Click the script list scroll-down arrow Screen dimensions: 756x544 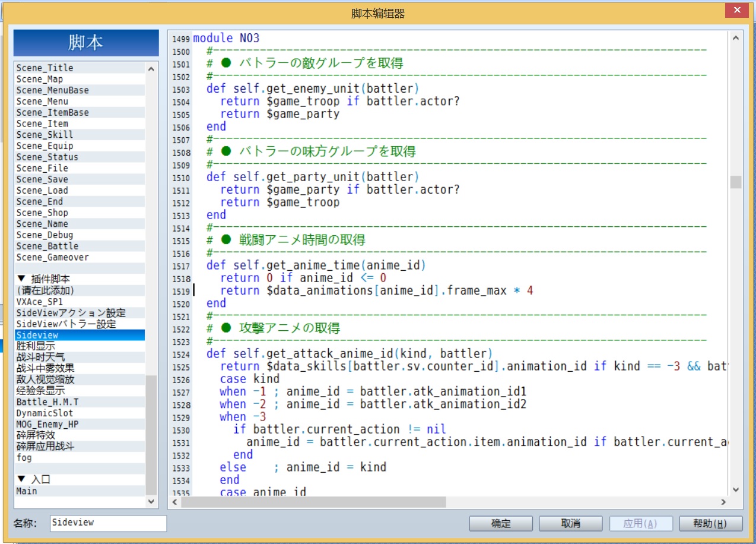151,502
